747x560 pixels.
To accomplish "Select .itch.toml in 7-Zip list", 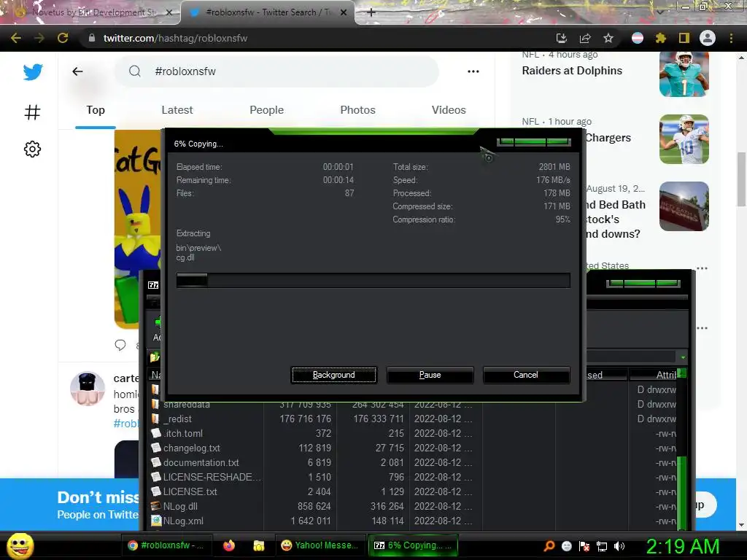I will [183, 433].
